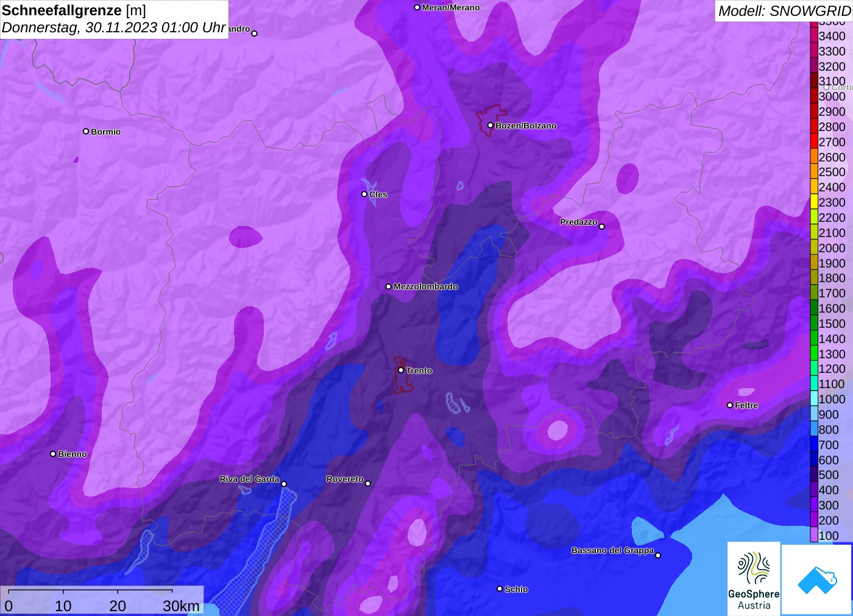
Task: Select the 2300 m yellow legend swatch
Action: point(814,202)
